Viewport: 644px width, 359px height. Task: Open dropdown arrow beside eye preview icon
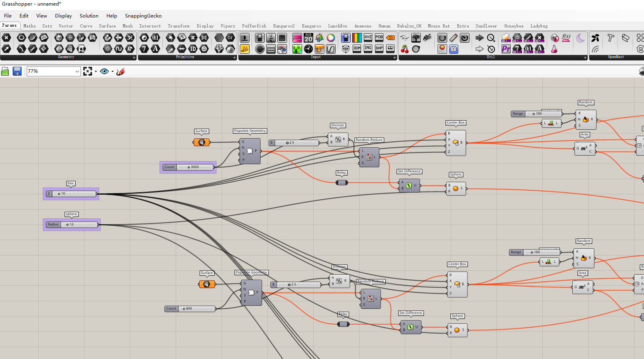[x=112, y=72]
